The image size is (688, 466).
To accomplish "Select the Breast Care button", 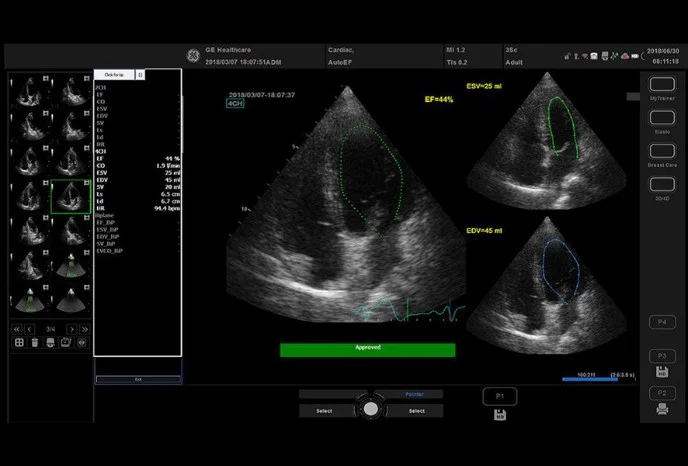I will [662, 151].
